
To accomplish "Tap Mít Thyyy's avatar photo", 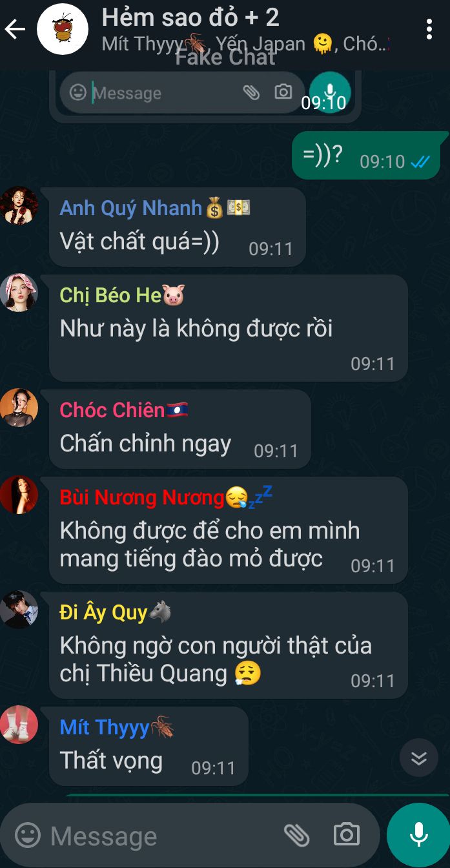I will coord(19,724).
